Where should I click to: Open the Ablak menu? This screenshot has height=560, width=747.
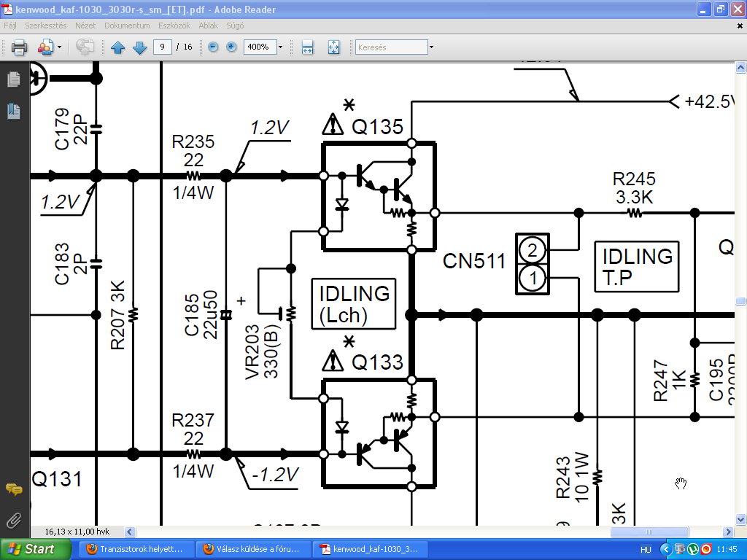tap(208, 26)
